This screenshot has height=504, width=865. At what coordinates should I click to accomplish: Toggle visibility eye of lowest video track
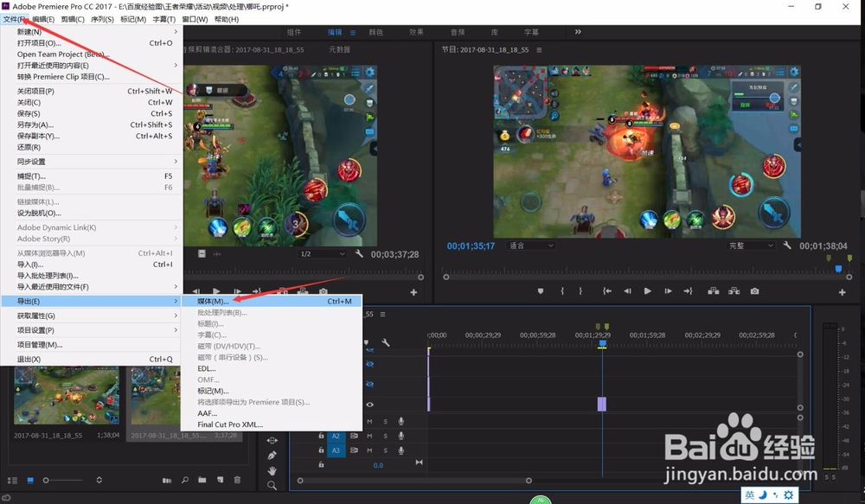point(369,405)
